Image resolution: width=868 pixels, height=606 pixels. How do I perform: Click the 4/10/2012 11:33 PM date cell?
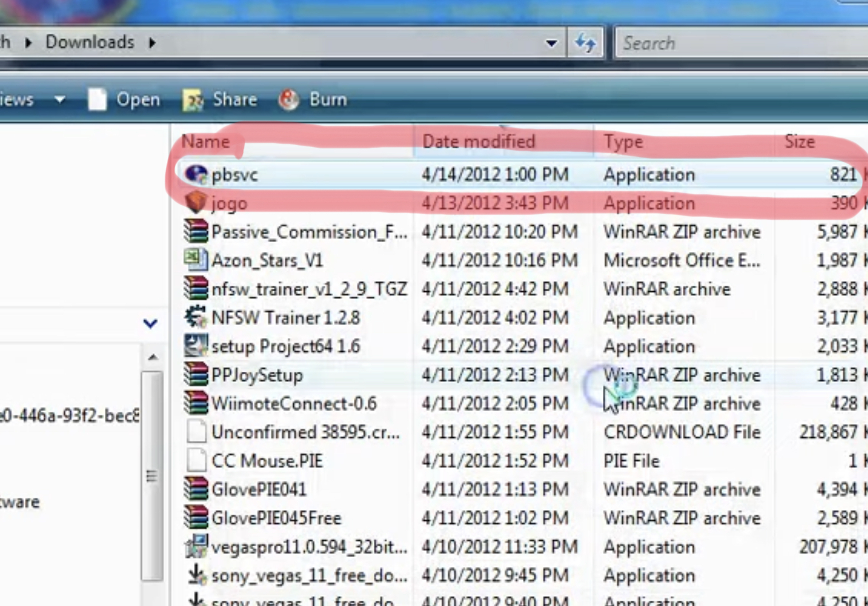[x=500, y=547]
